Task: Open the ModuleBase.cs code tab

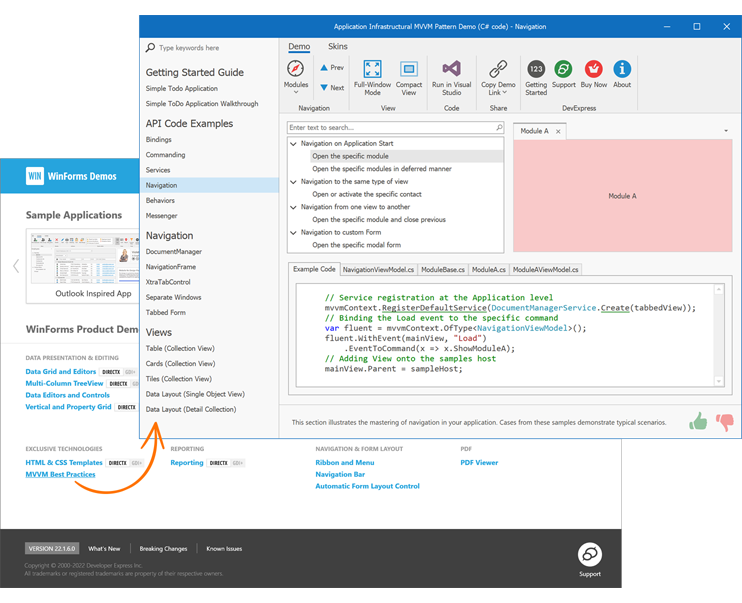Action: tap(442, 270)
